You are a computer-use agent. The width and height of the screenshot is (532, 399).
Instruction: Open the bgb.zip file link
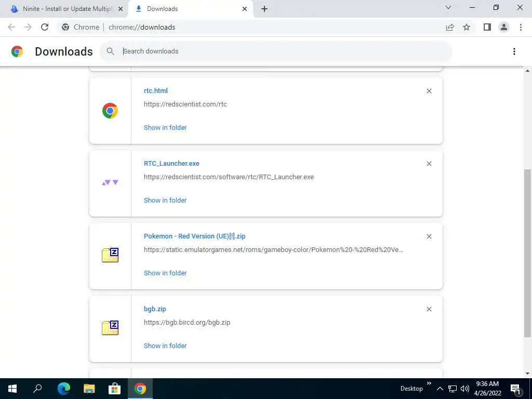coord(155,309)
